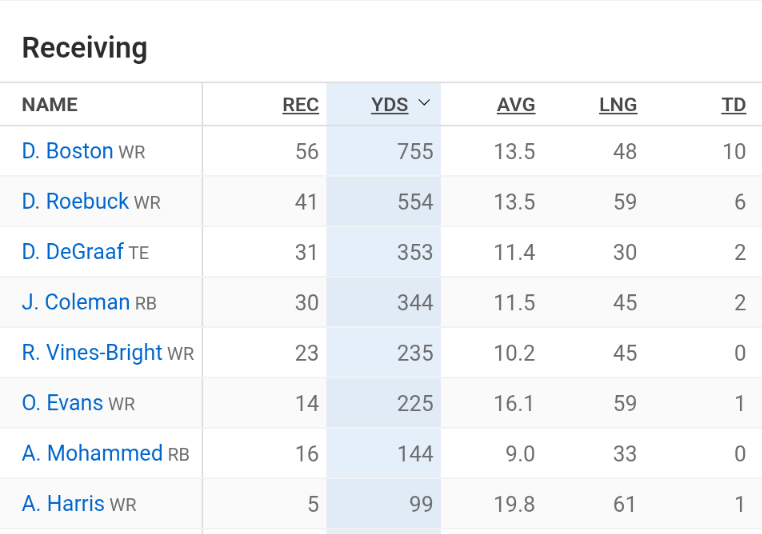Sort table by REC column

(300, 105)
